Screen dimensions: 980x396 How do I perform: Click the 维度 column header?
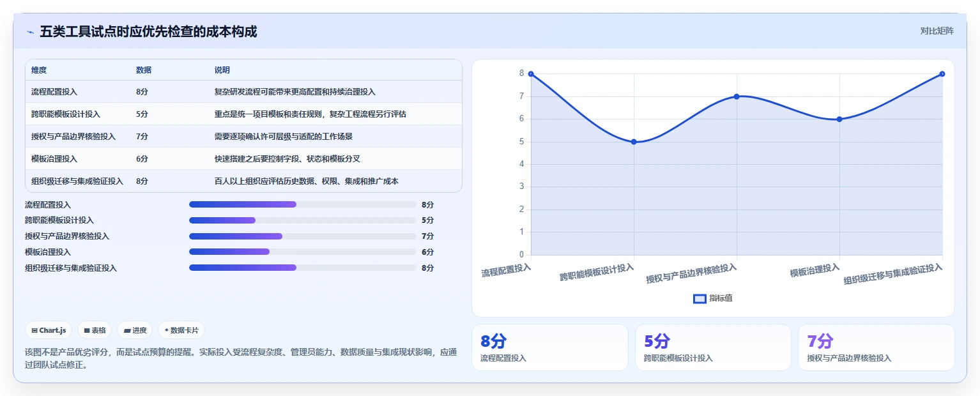click(x=39, y=70)
